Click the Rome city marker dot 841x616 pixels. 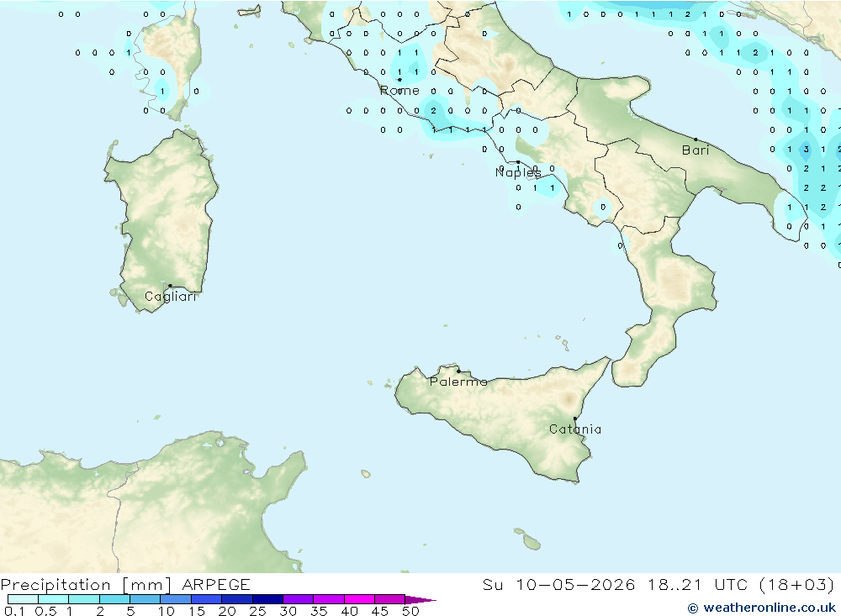(x=399, y=80)
